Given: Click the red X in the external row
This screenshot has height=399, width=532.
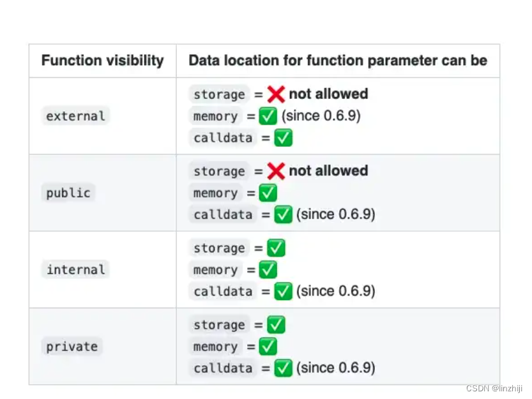Looking at the screenshot, I should [276, 94].
